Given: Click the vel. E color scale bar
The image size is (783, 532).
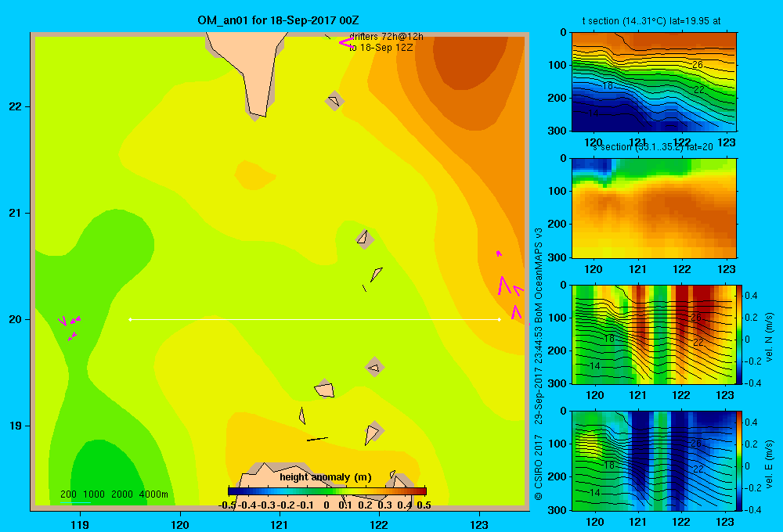Looking at the screenshot, I should [x=740, y=461].
